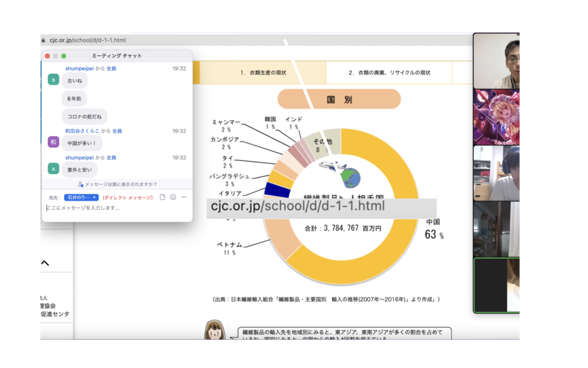The image size is (588, 368).
Task: Focus the chat message input field
Action: [x=115, y=208]
